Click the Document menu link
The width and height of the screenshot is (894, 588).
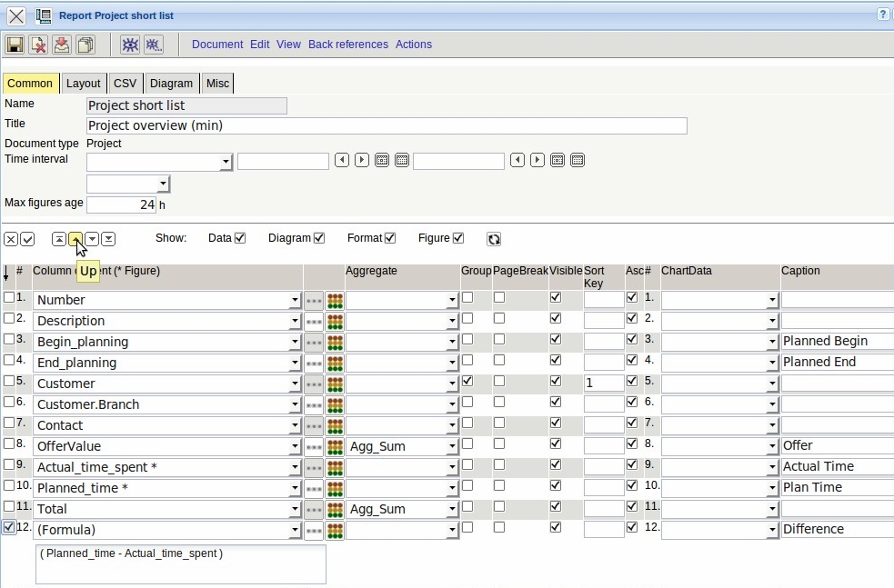pyautogui.click(x=217, y=45)
